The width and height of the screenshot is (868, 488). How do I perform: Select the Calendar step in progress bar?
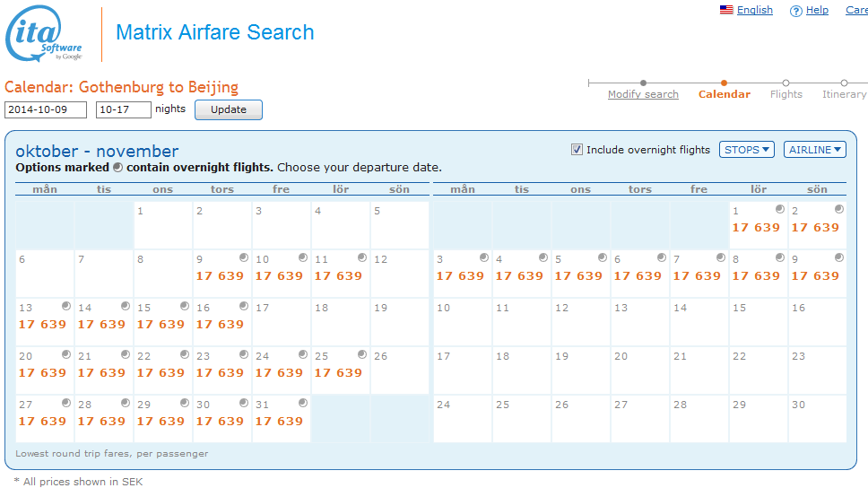pyautogui.click(x=724, y=94)
